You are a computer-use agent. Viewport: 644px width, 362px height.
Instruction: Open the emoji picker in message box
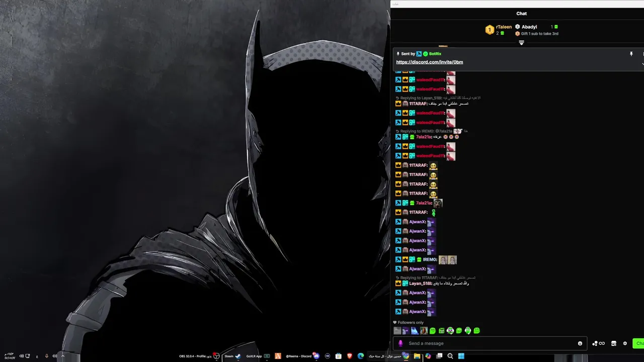[x=580, y=343]
